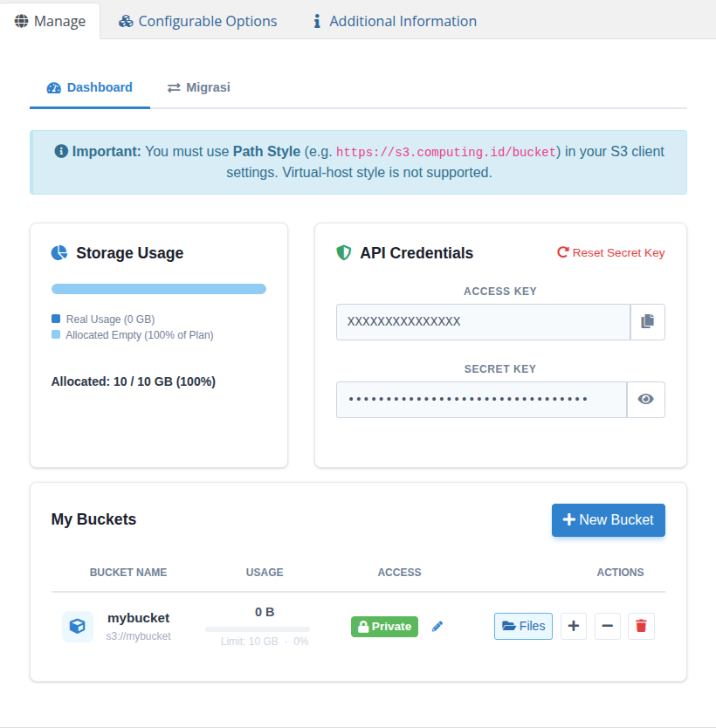Screen dimensions: 716x728
Task: Toggle the Private access badge on mybucket
Action: tap(384, 626)
